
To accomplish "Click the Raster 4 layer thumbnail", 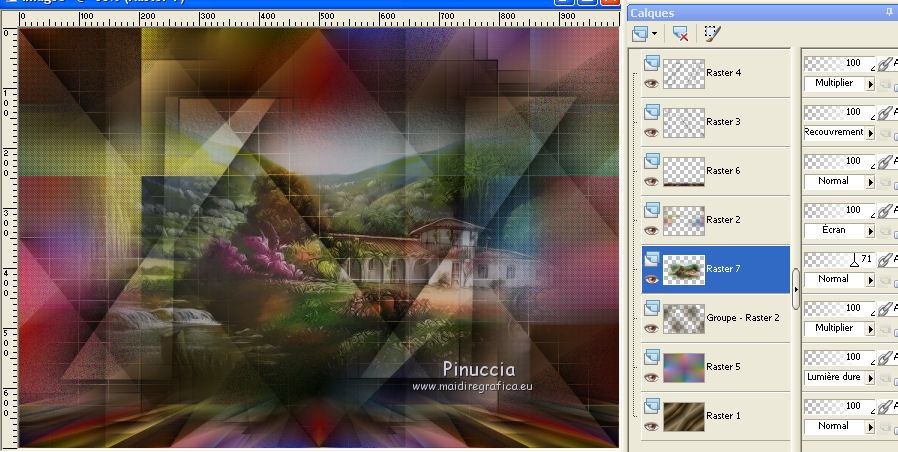I will coord(684,73).
